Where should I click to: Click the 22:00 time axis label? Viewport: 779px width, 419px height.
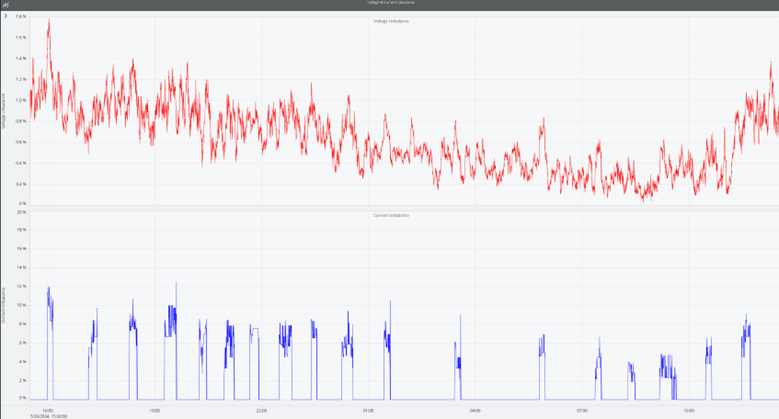pos(261,411)
